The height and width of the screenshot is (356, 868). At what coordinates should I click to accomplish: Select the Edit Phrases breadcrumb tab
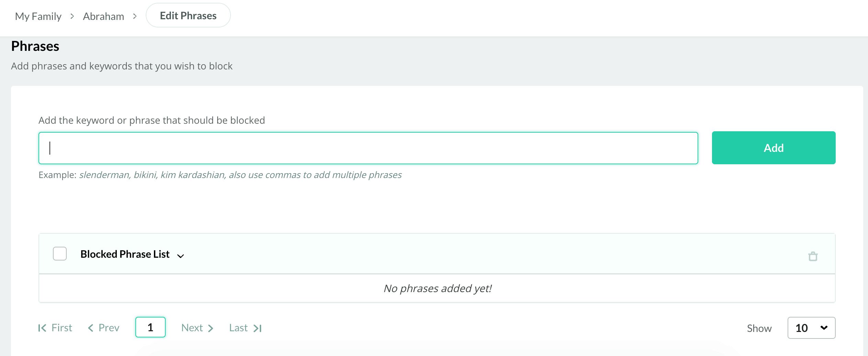pos(188,15)
